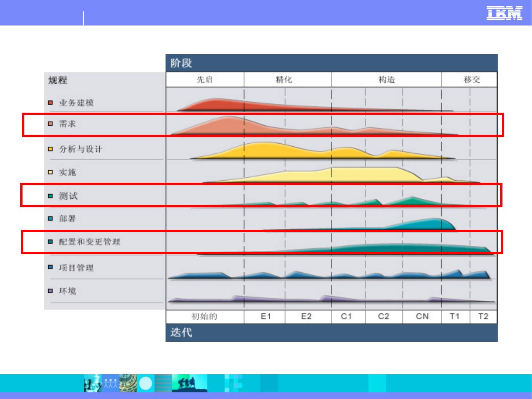Select the 需求 discipline label

[x=68, y=124]
